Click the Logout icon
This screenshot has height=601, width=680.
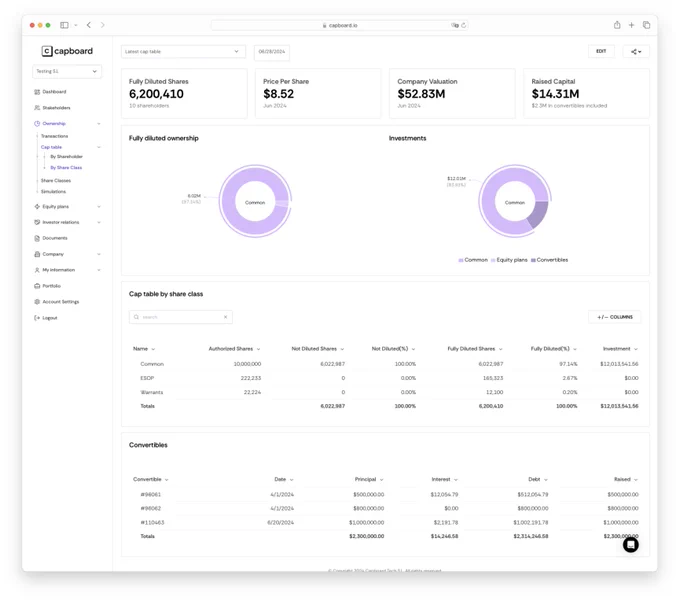[37, 318]
